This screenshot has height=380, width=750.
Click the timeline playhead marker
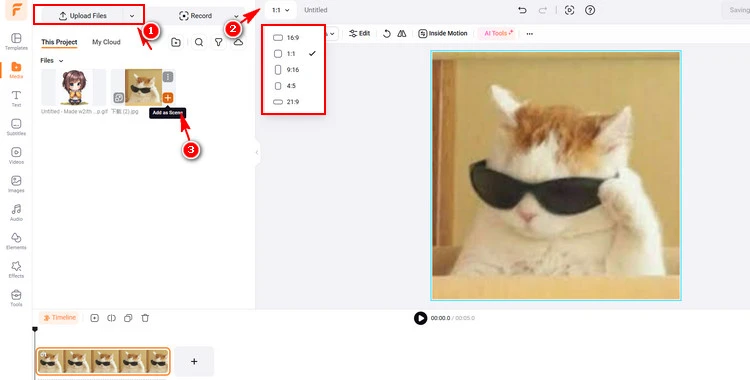35,329
